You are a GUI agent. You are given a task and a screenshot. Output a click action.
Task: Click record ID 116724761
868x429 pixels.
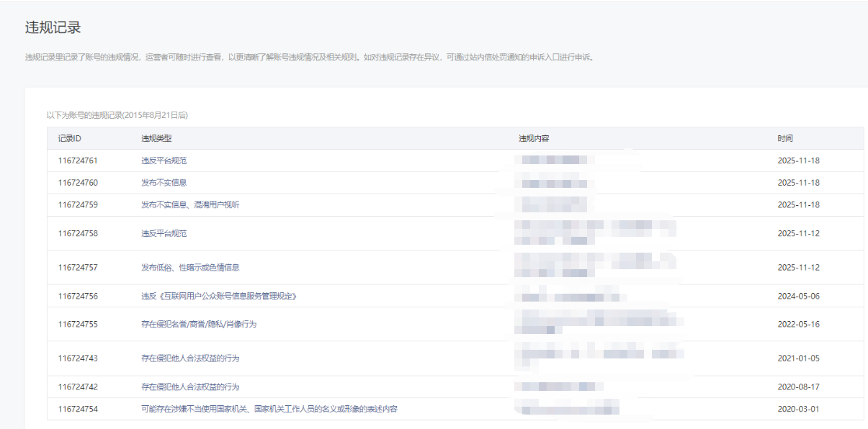coord(78,161)
